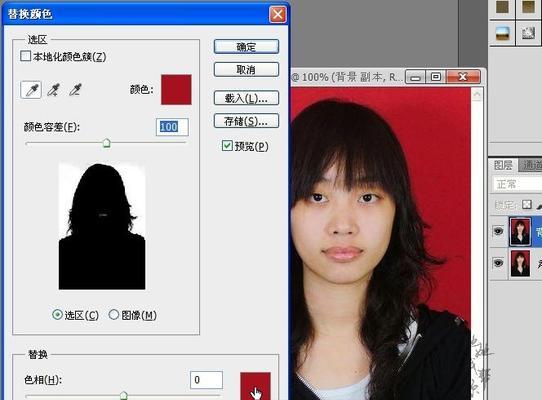Select the 选区 radio button
The height and width of the screenshot is (400, 542).
[57, 315]
